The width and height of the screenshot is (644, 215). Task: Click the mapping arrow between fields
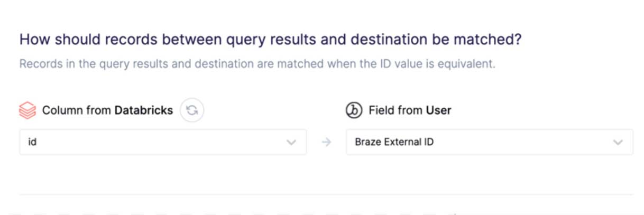click(326, 142)
